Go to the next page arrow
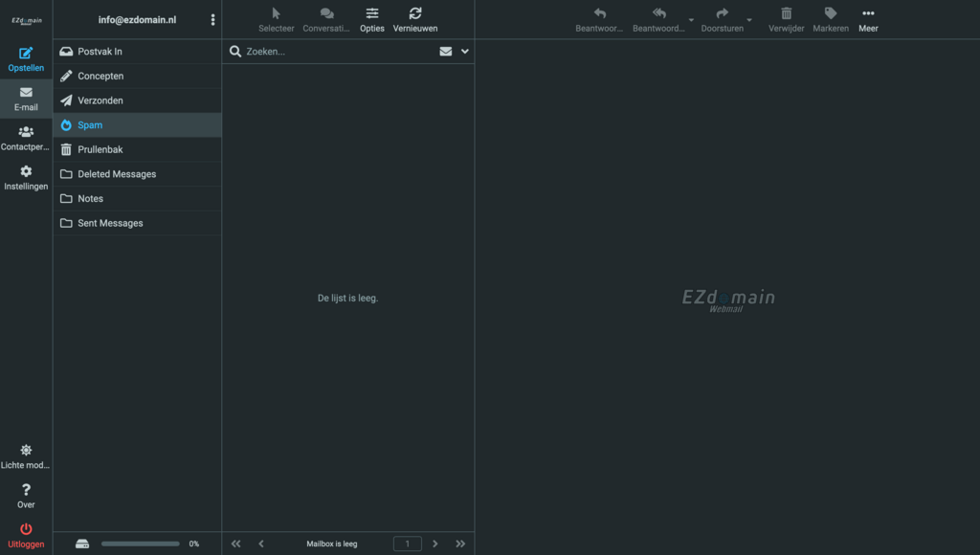980x555 pixels. click(435, 544)
